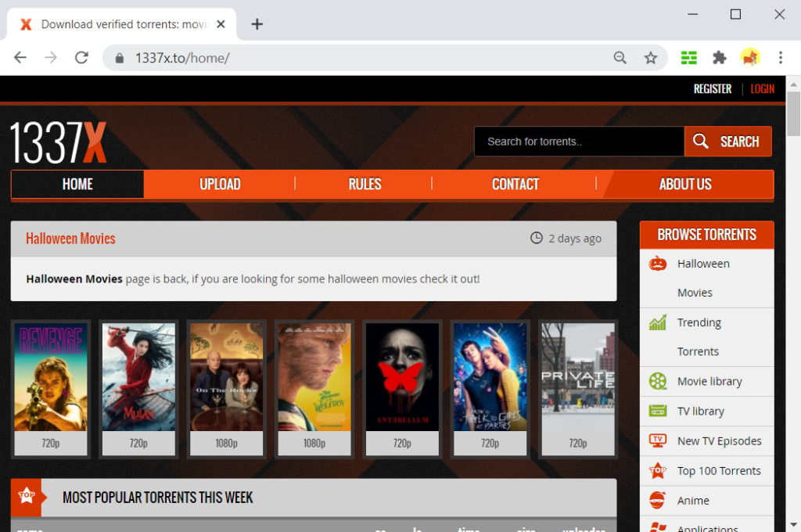The width and height of the screenshot is (801, 532).
Task: Click the SEARCH button
Action: 728,142
